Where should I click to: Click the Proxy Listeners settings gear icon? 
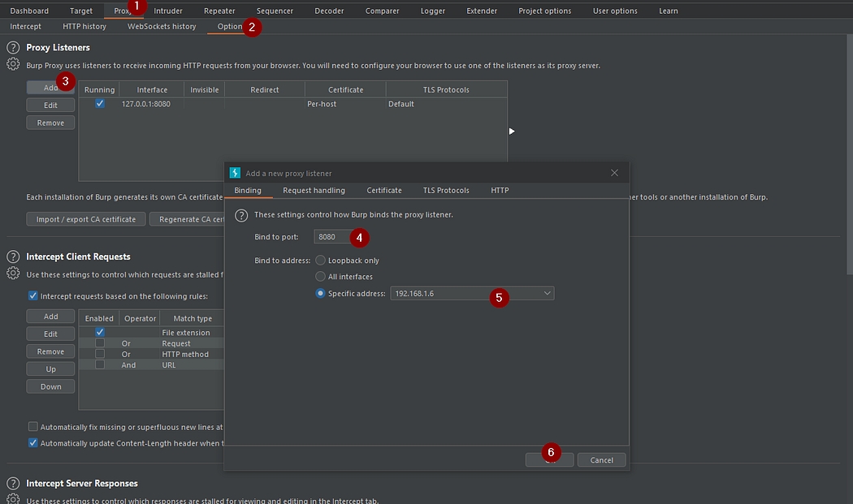click(x=13, y=65)
